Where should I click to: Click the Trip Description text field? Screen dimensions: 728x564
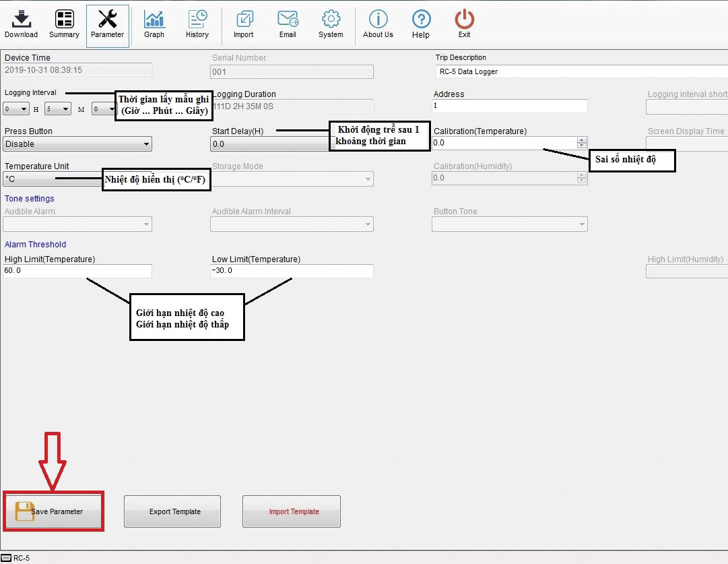(x=579, y=71)
